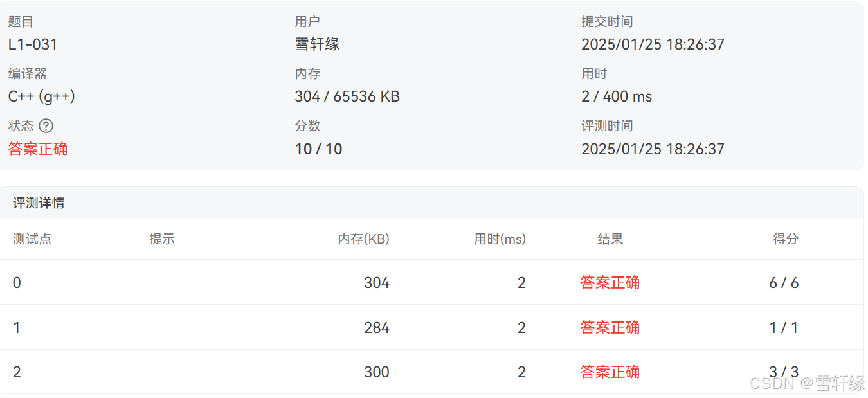This screenshot has height=398, width=868.
Task: Click the status help question mark icon
Action: point(46,126)
